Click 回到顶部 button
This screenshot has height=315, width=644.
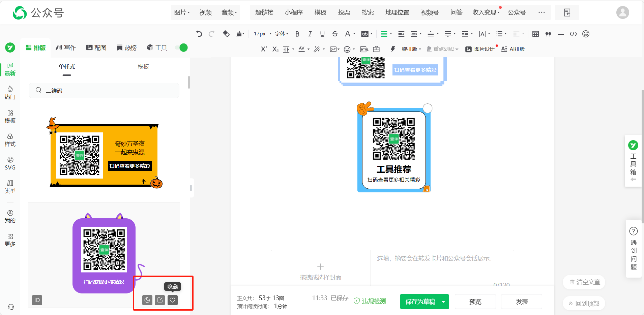pyautogui.click(x=584, y=303)
